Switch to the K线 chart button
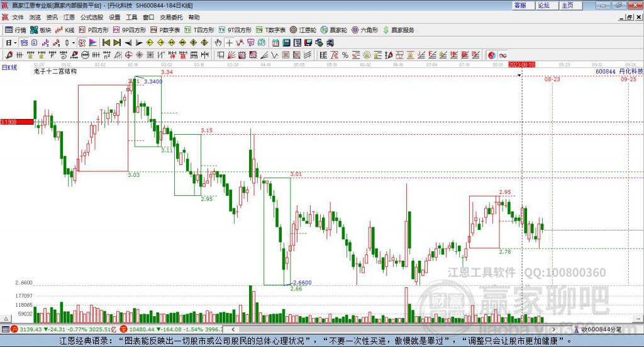 tap(65, 30)
